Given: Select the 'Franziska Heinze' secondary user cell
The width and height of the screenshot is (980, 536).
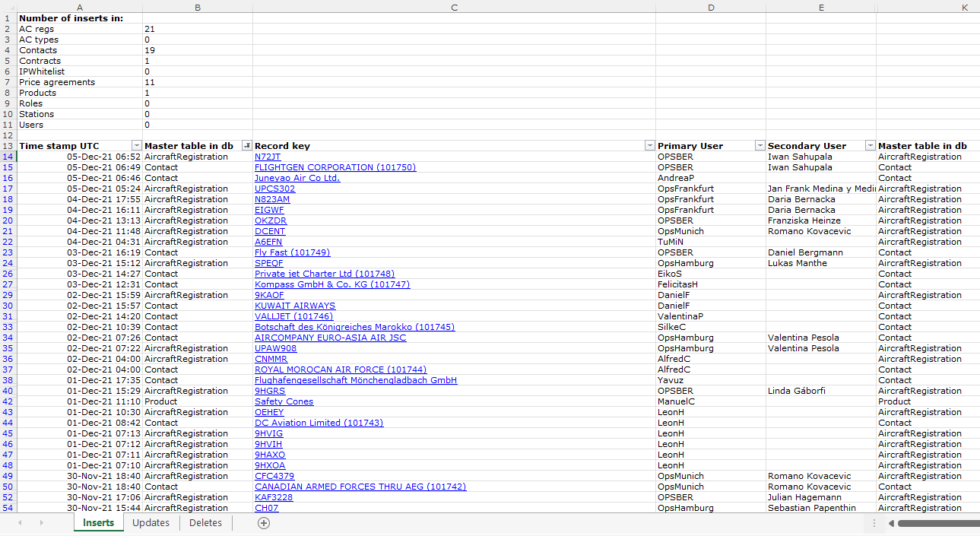Looking at the screenshot, I should (x=821, y=220).
